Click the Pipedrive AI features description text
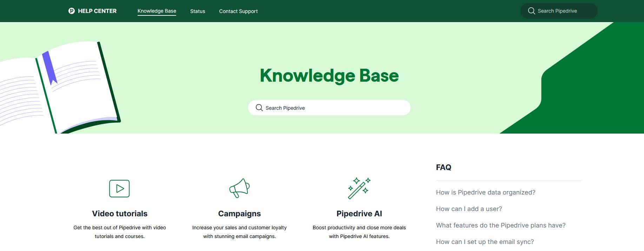The image size is (644, 251). [x=359, y=232]
